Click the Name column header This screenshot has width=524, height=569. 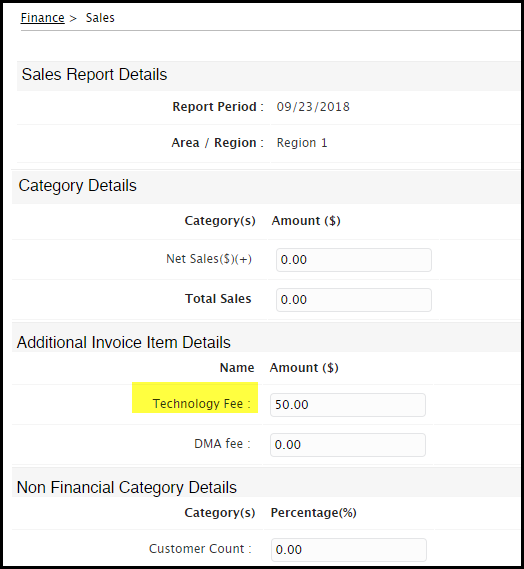[237, 368]
